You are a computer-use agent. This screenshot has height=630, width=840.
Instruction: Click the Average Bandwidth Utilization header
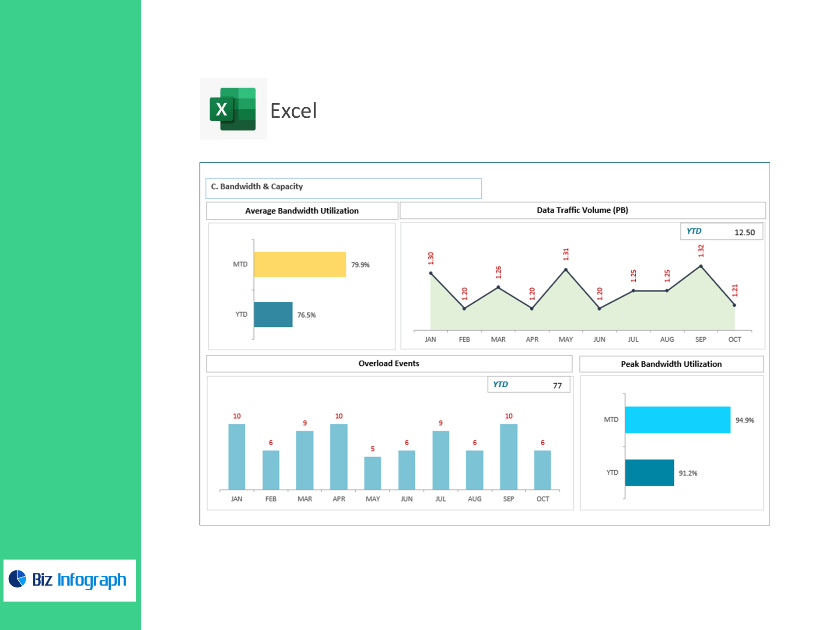click(x=302, y=211)
